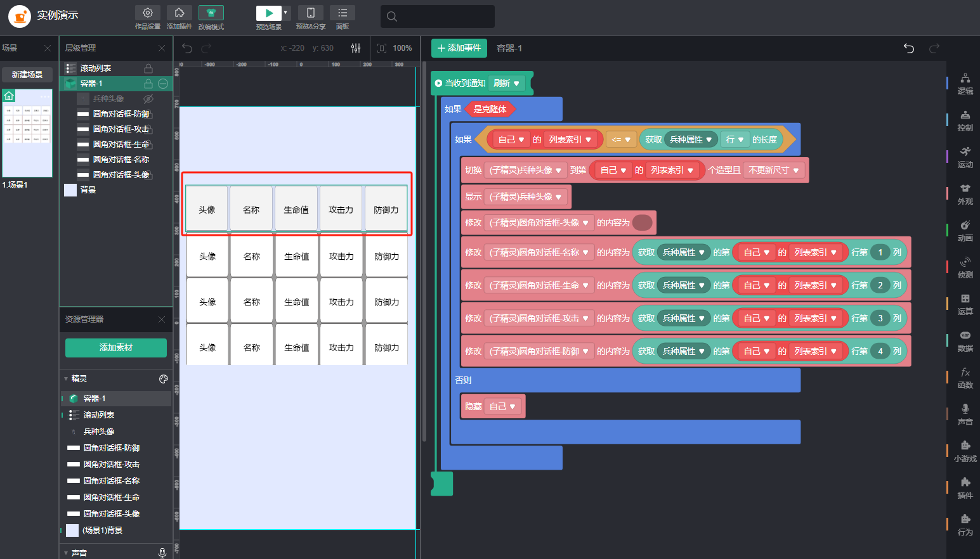Click the add event (添加事件) button
Screen dimensions: 980x559
[459, 48]
